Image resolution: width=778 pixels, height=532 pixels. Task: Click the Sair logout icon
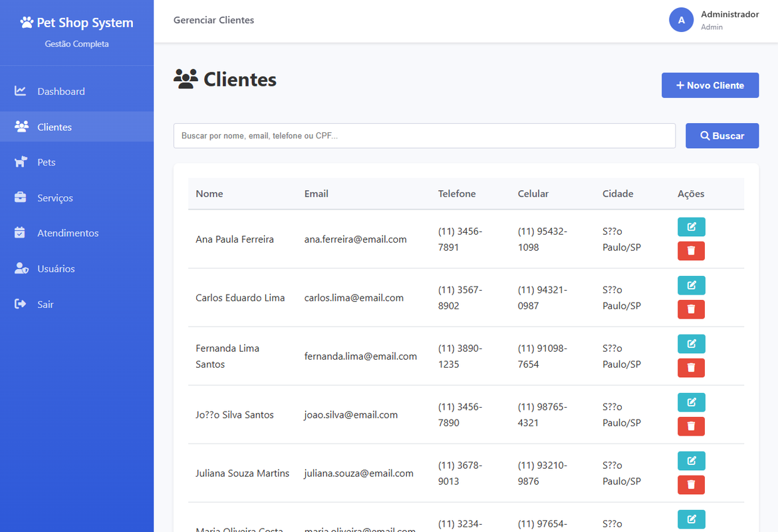click(x=21, y=304)
